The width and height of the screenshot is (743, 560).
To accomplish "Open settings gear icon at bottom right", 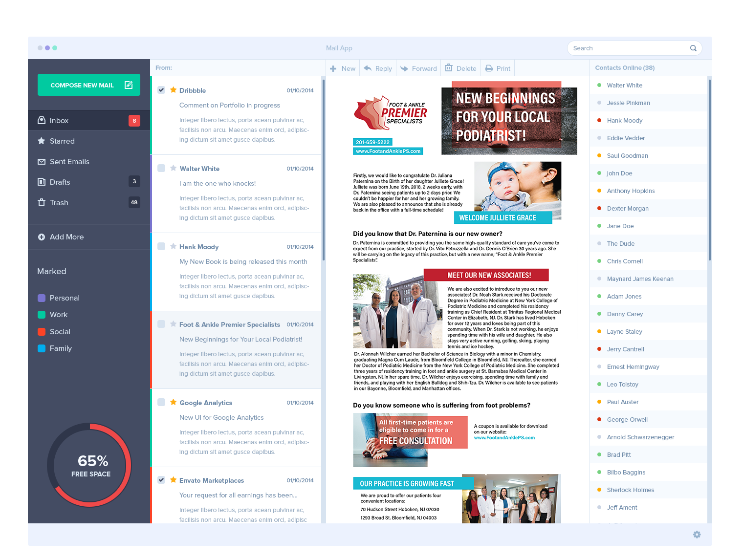I will [x=697, y=535].
